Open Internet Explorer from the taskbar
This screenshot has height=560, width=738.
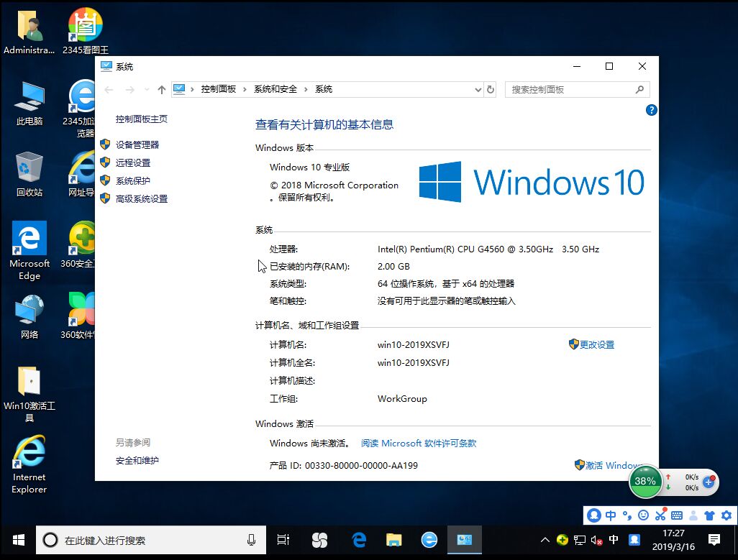pyautogui.click(x=429, y=541)
